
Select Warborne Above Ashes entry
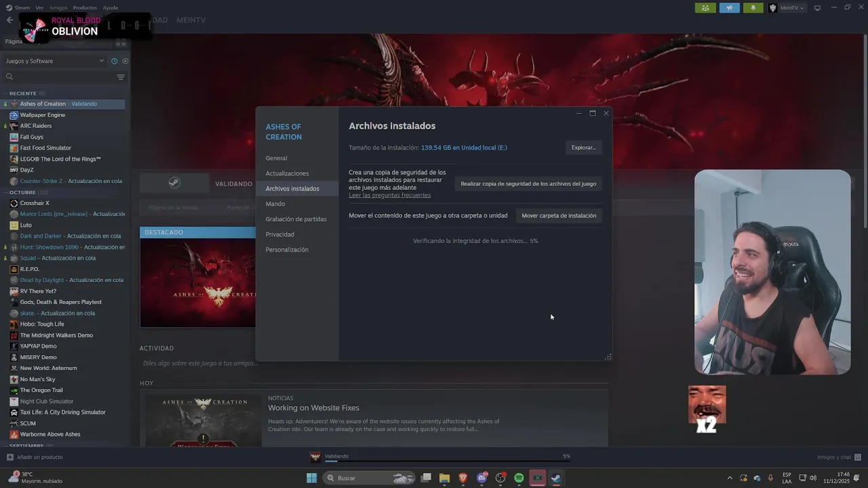(50, 434)
